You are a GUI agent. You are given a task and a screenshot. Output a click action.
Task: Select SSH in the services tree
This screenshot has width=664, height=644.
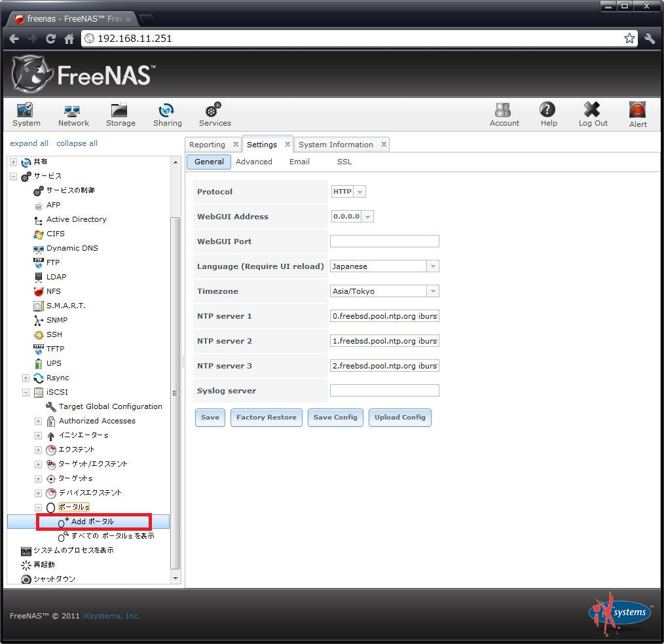[x=54, y=334]
